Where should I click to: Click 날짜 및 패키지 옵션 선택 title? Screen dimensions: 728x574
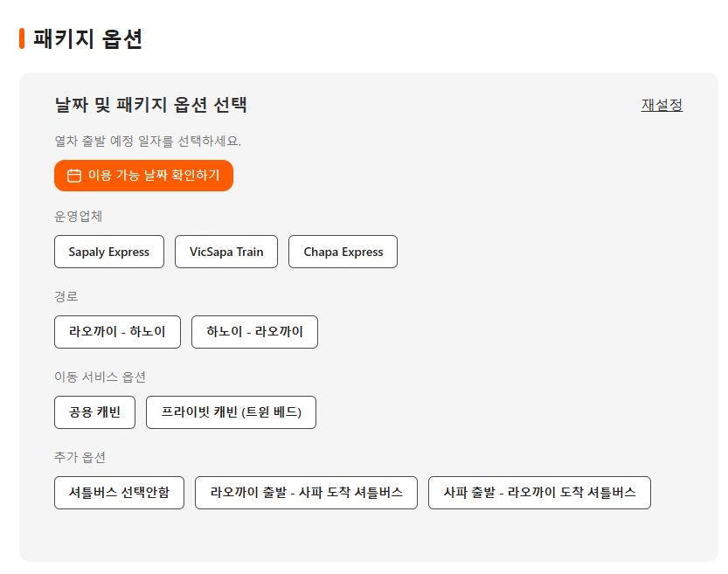click(151, 105)
